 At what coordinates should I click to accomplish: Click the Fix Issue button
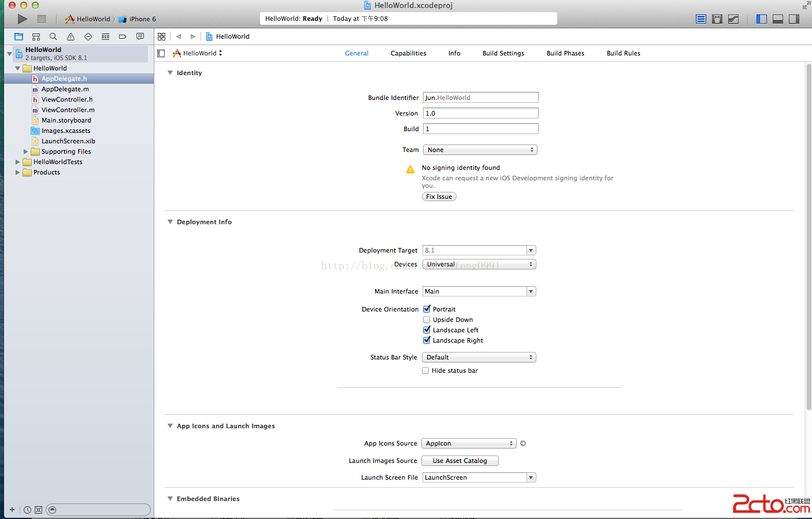(439, 197)
